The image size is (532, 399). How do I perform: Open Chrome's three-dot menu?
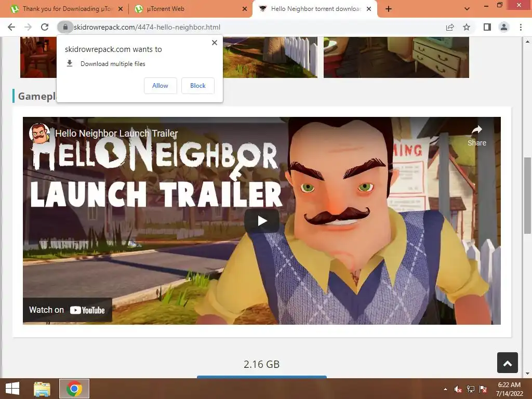point(521,27)
